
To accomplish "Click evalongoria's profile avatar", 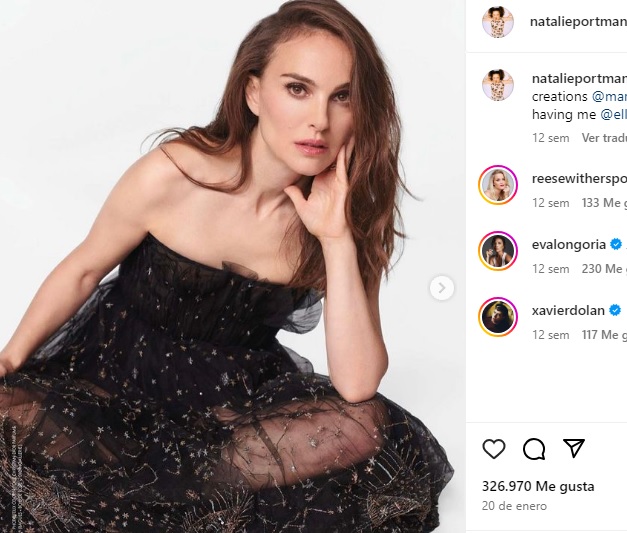I will tap(497, 250).
